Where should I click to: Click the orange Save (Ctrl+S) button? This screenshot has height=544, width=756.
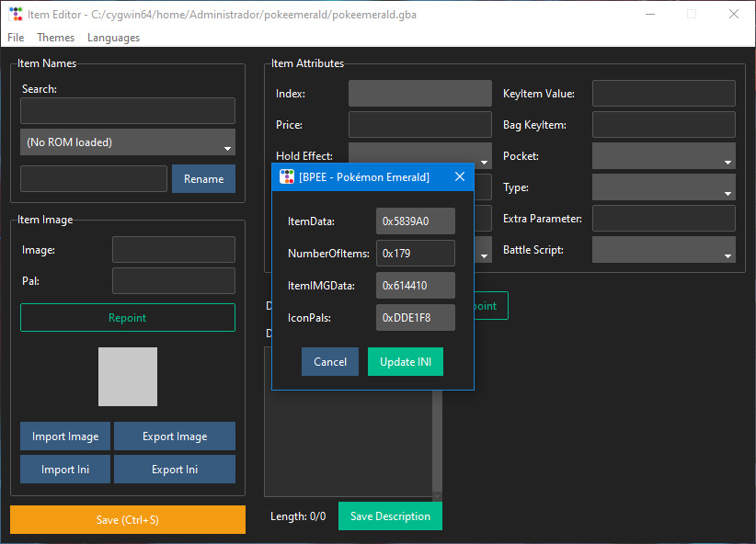[x=128, y=520]
